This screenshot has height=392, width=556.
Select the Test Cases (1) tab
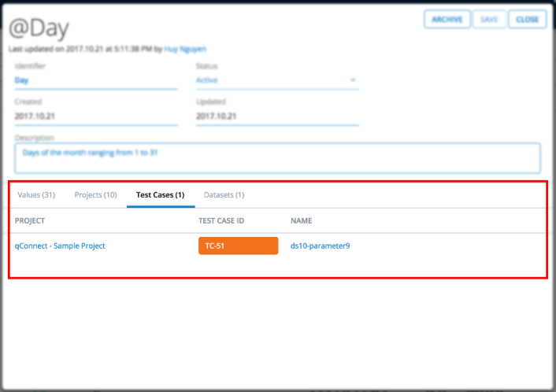click(160, 194)
